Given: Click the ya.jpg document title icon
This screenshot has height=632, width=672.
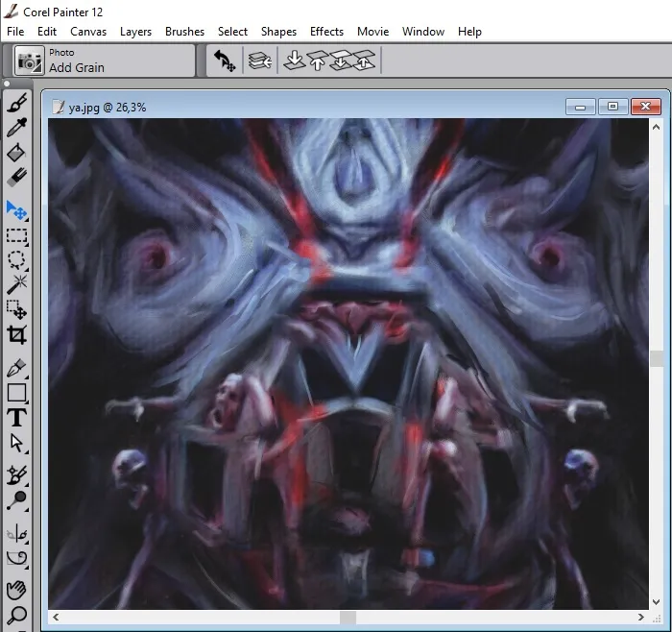Looking at the screenshot, I should coord(58,107).
